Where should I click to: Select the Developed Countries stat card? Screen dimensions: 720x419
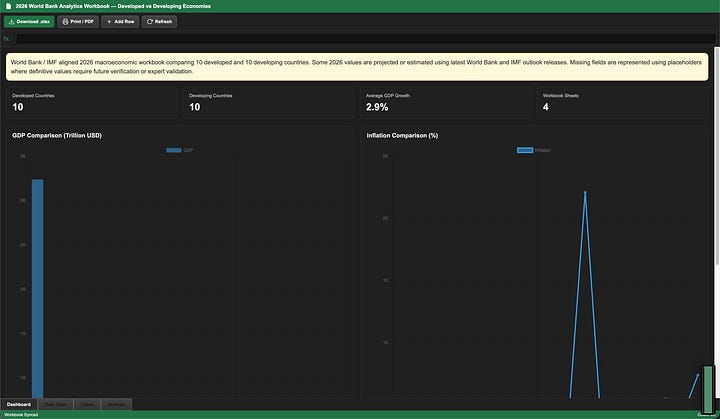click(x=92, y=103)
